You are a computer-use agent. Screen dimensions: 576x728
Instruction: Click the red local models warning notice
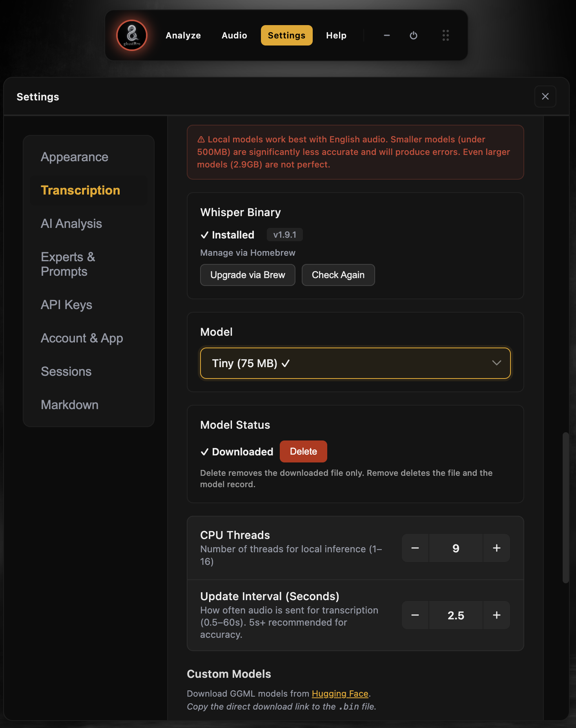pos(355,152)
